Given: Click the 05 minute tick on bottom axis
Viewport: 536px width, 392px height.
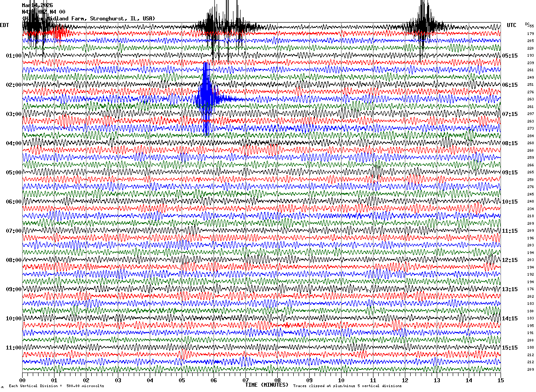Looking at the screenshot, I should [x=182, y=380].
